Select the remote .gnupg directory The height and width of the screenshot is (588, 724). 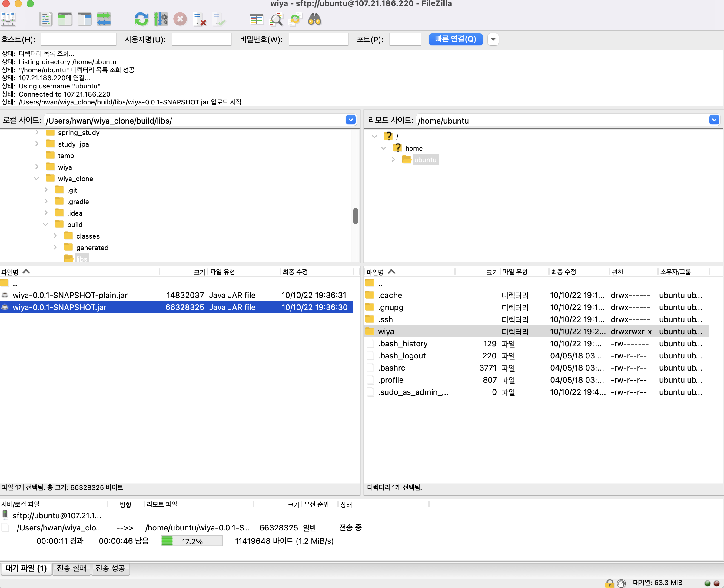[x=537, y=307]
